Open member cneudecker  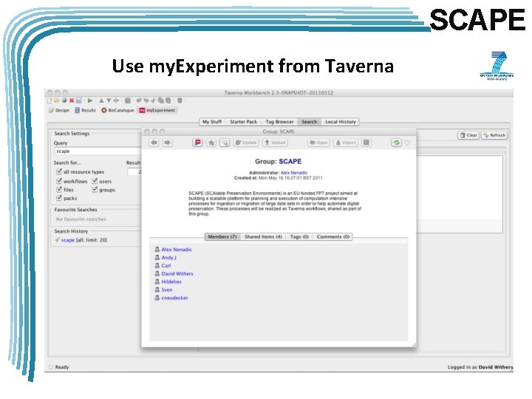coord(174,298)
